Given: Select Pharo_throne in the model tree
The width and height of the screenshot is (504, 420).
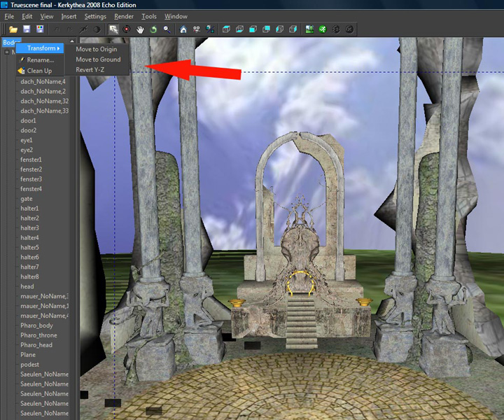Looking at the screenshot, I should [38, 335].
